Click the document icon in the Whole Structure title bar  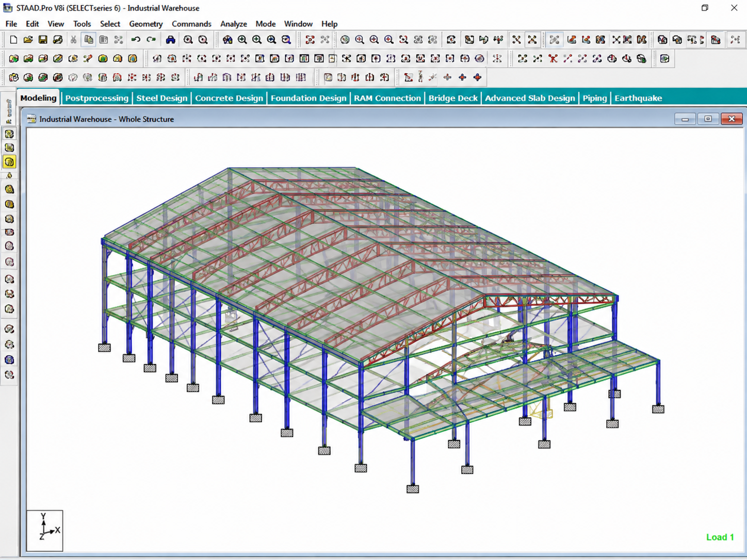coord(31,119)
